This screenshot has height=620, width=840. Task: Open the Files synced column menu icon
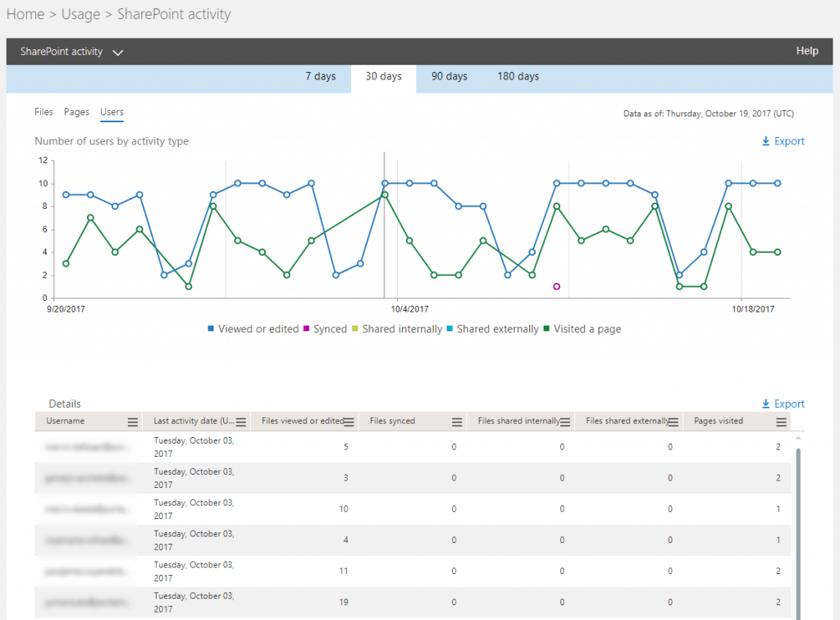pyautogui.click(x=457, y=422)
